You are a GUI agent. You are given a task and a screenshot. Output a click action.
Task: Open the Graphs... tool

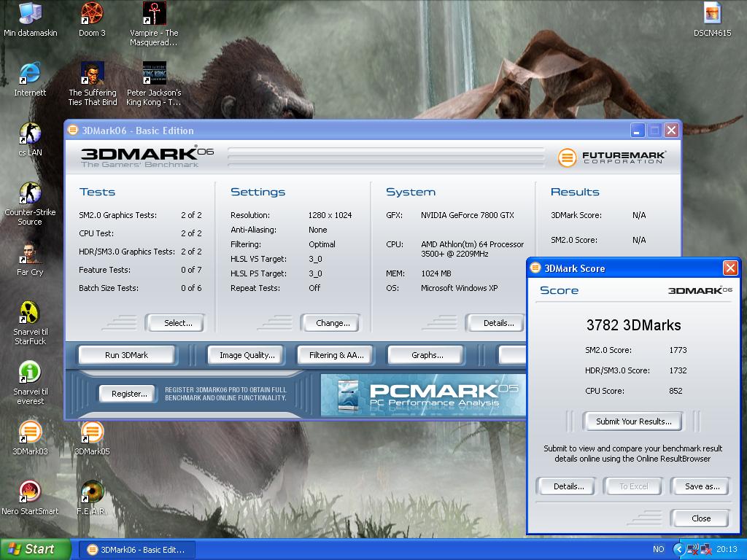click(x=427, y=355)
